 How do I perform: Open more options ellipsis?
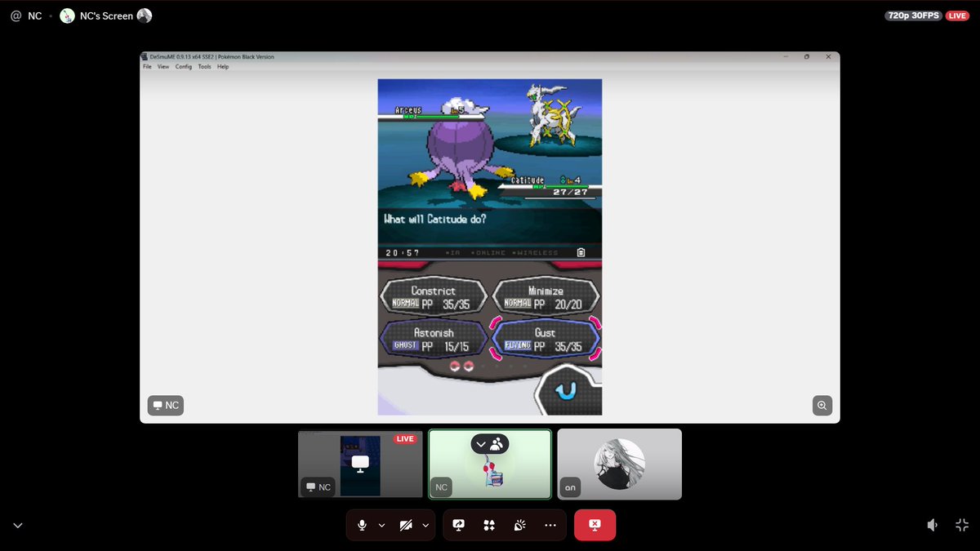tap(550, 525)
